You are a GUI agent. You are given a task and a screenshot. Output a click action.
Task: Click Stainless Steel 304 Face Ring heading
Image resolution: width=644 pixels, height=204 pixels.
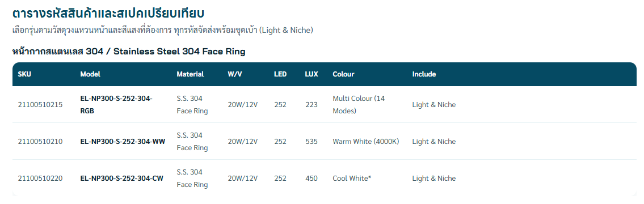tap(129, 52)
